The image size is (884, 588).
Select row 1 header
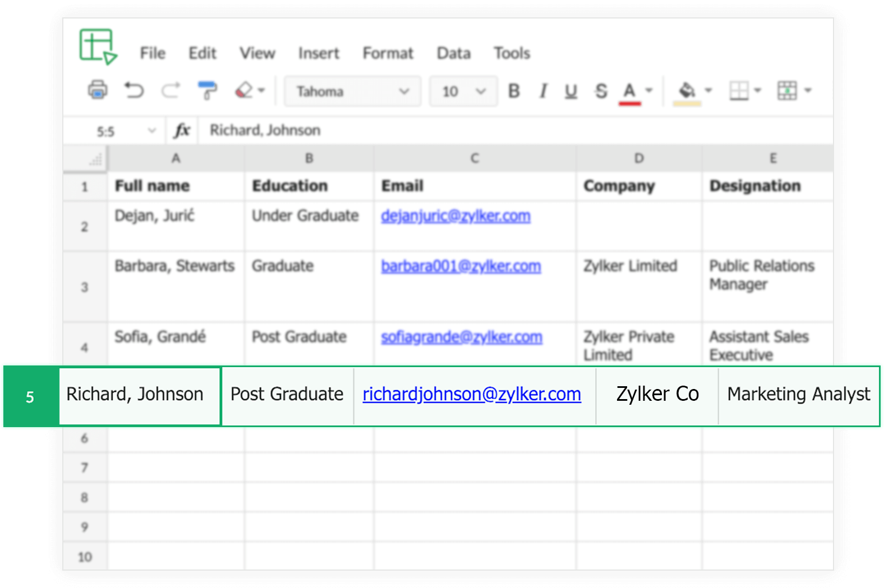click(x=85, y=186)
